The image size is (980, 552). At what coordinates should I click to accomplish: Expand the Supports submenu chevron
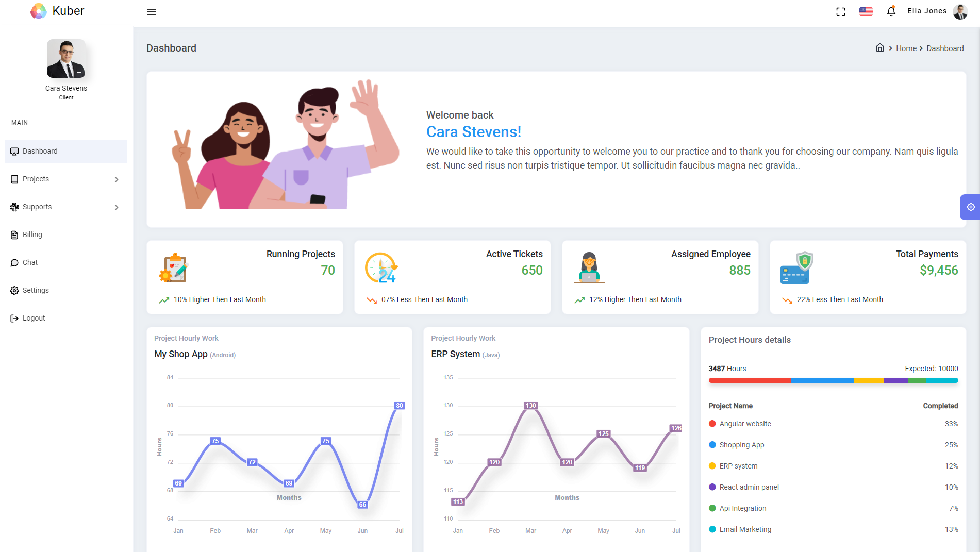click(x=117, y=207)
